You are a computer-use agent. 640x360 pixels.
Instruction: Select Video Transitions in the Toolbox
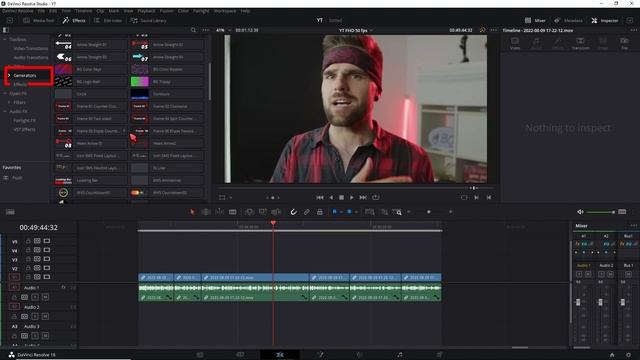pos(31,49)
